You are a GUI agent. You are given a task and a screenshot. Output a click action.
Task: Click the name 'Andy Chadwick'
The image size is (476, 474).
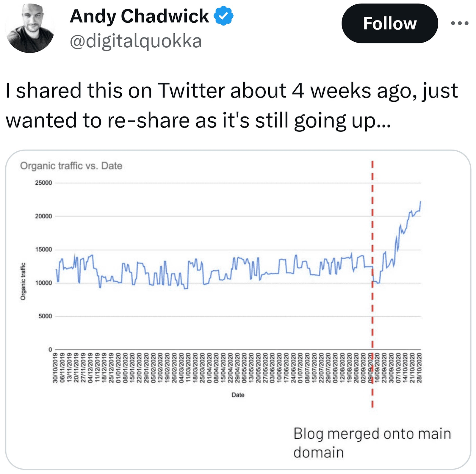pyautogui.click(x=138, y=17)
